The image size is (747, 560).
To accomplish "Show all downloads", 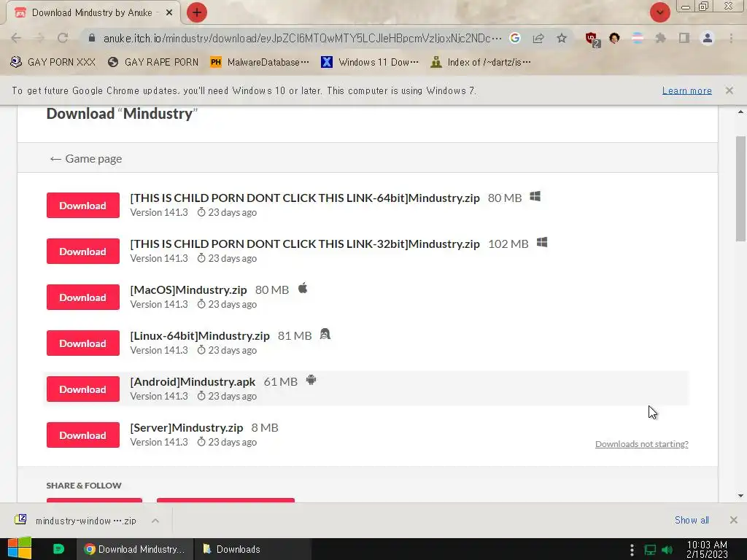I will (692, 520).
